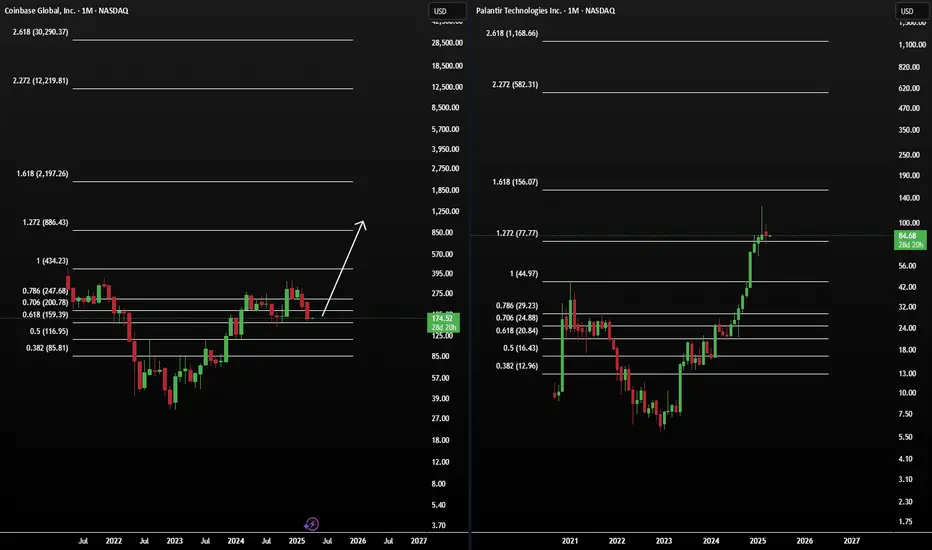This screenshot has width=932, height=550.
Task: Click 28,500.00 on the Coinbase price scale
Action: 448,43
